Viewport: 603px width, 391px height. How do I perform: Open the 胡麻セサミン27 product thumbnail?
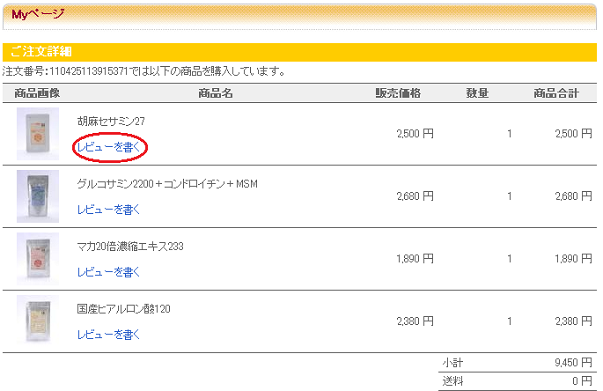pyautogui.click(x=38, y=133)
